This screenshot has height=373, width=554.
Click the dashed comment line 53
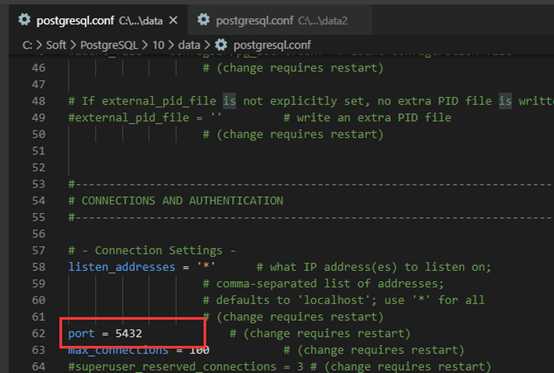[311, 184]
